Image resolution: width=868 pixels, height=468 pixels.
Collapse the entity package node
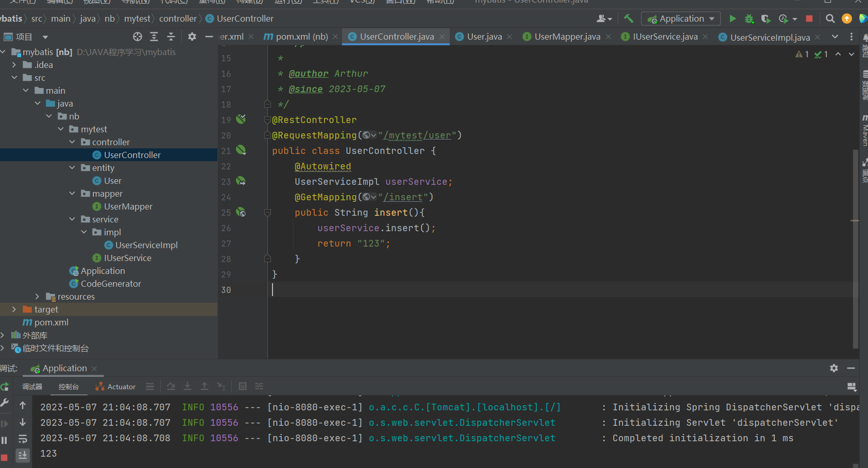point(72,168)
